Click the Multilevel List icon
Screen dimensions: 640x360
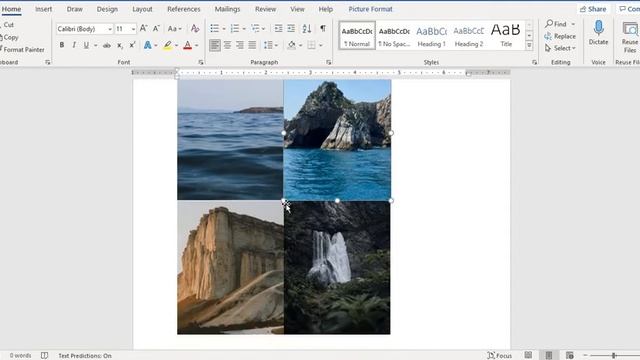tap(255, 29)
